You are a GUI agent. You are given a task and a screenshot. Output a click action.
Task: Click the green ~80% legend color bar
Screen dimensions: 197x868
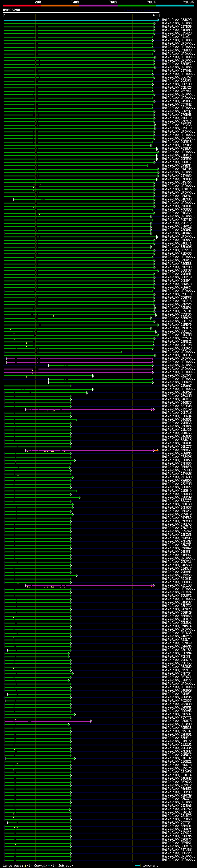tap(137, 6)
